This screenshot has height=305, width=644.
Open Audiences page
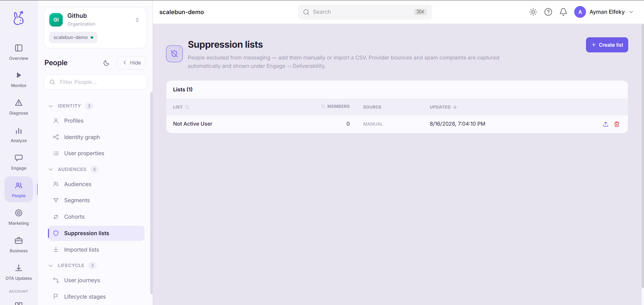point(96,184)
